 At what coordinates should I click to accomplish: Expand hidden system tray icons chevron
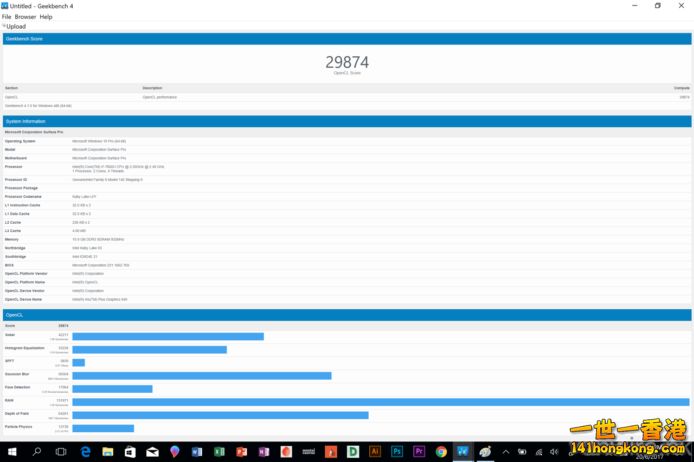pyautogui.click(x=506, y=452)
